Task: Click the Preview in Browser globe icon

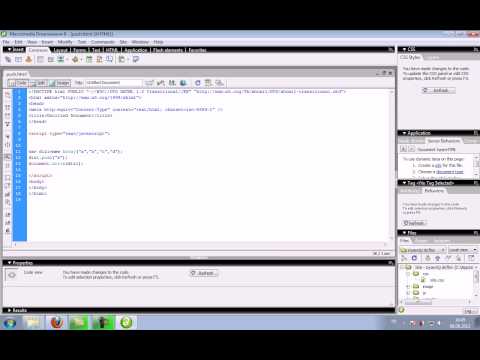Action: point(183,83)
